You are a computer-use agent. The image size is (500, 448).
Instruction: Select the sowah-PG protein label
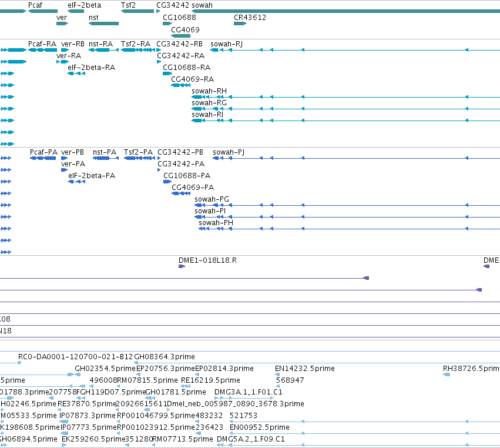(212, 199)
